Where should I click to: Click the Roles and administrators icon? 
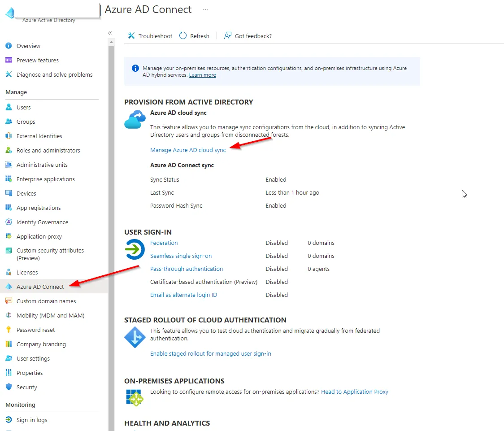[9, 150]
